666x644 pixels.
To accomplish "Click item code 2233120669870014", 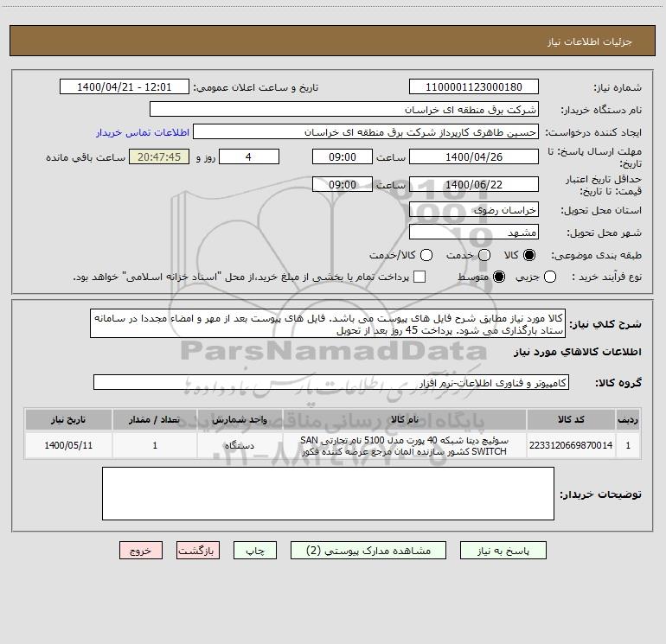I will [571, 445].
